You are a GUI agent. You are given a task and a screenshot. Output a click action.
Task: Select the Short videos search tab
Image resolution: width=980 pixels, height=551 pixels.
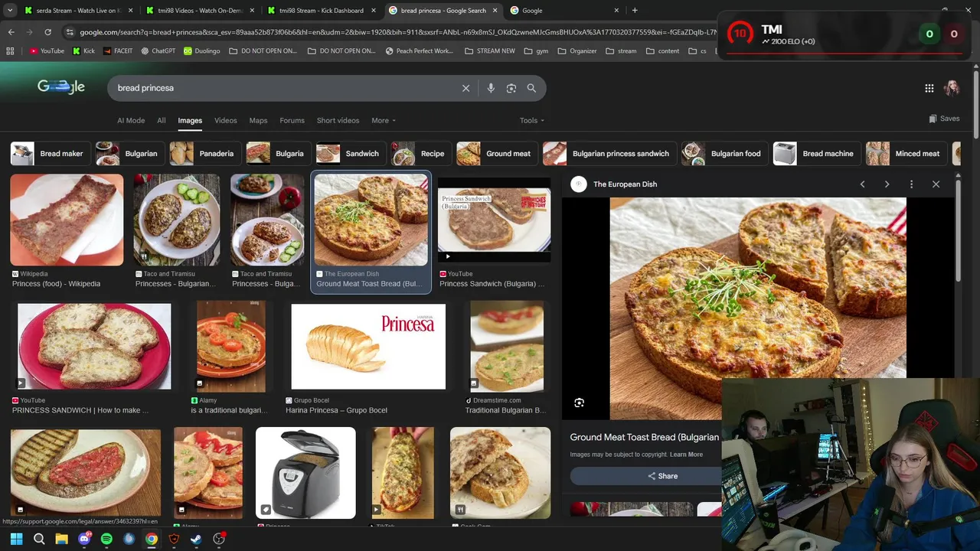pos(338,120)
